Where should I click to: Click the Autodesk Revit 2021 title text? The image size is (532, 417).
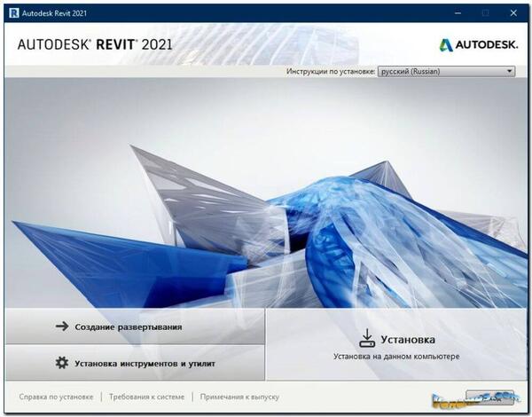(x=54, y=13)
